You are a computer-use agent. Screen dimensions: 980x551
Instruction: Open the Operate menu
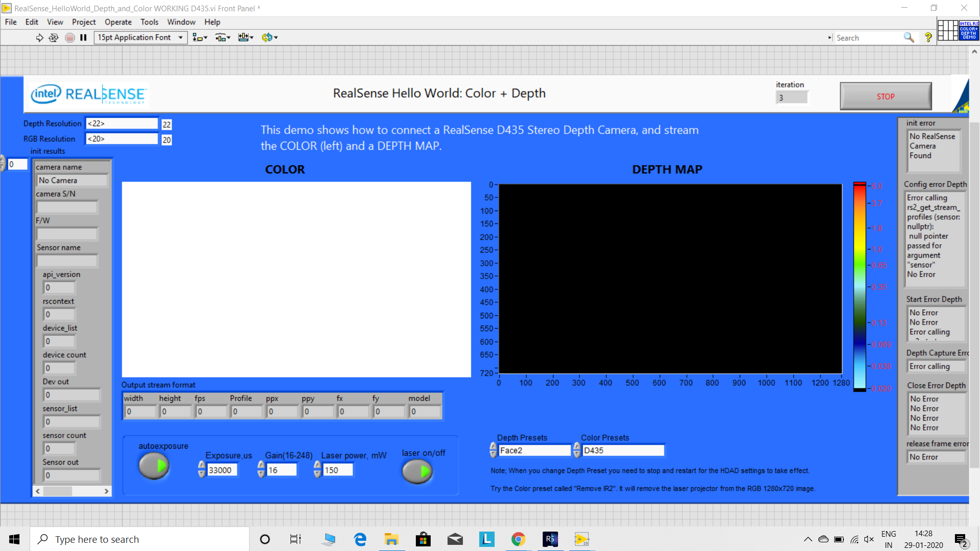pyautogui.click(x=118, y=22)
